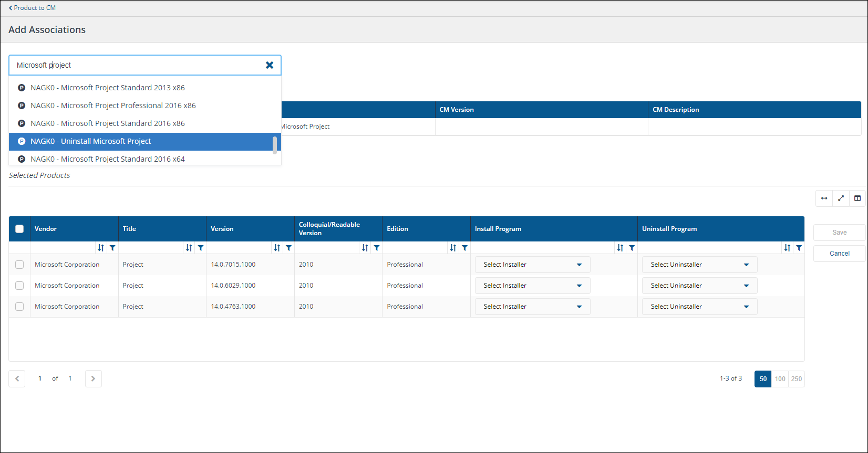Screen dimensions: 868x453
Task: Go back to Product to CM
Action: coord(33,8)
